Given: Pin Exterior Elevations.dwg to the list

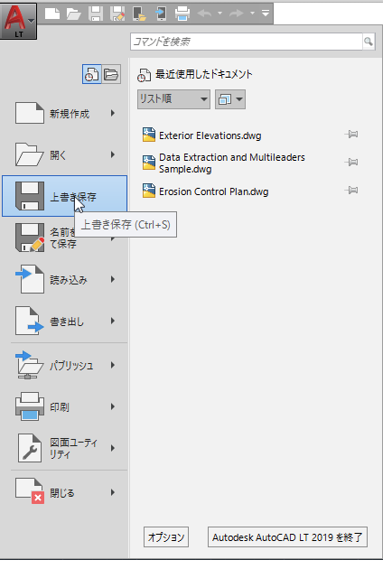Looking at the screenshot, I should (x=351, y=135).
